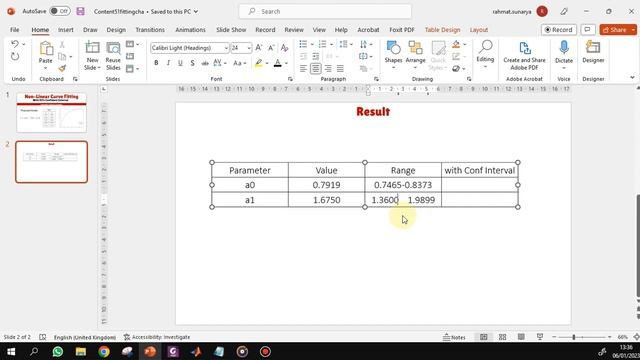Decrease font size with the small A icon
The width and height of the screenshot is (640, 360).
point(271,48)
